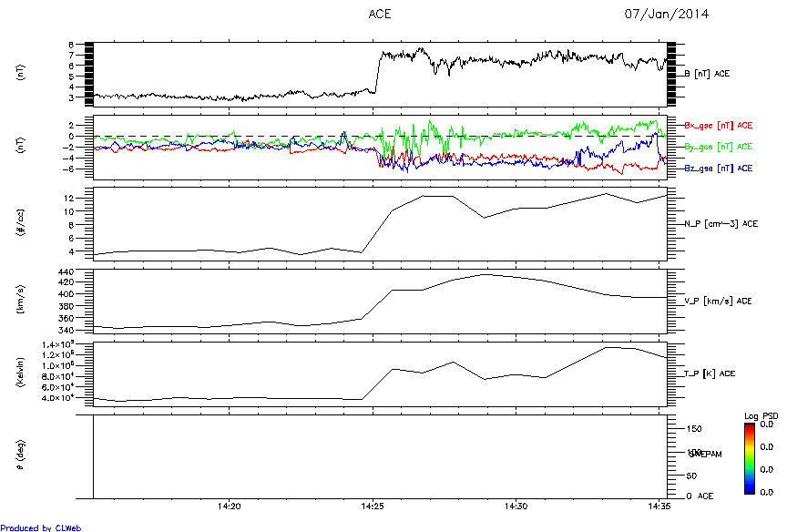The height and width of the screenshot is (532, 787).
Task: Click the "N_P [cm^-3] ACE" label
Action: pos(721,224)
